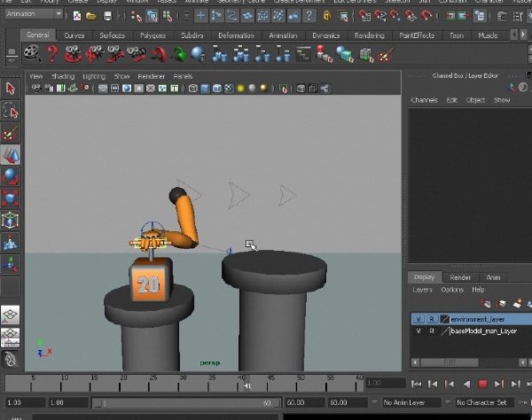
Task: Activate the Move tool
Action: pyautogui.click(x=11, y=155)
